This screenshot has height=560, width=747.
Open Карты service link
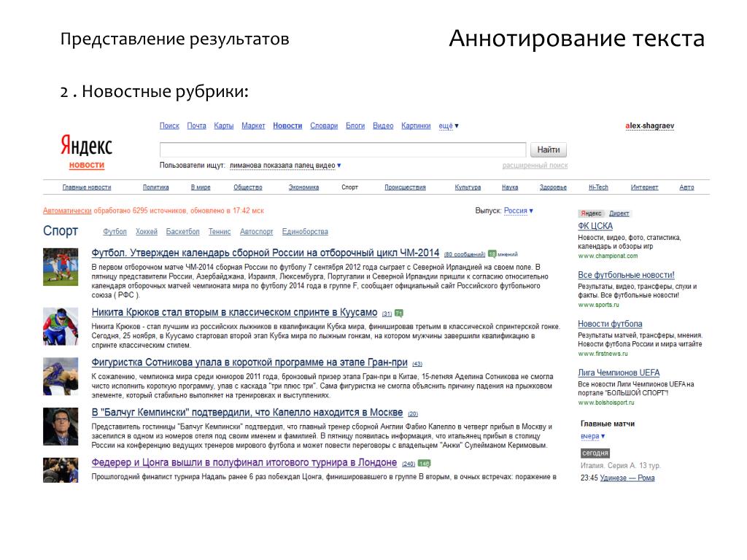click(x=223, y=125)
